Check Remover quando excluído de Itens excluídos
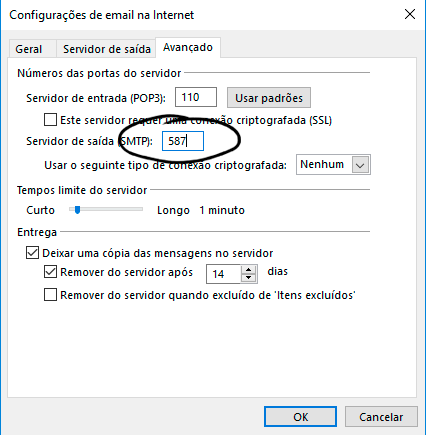Viewport: 426px width, 435px height. (x=50, y=295)
